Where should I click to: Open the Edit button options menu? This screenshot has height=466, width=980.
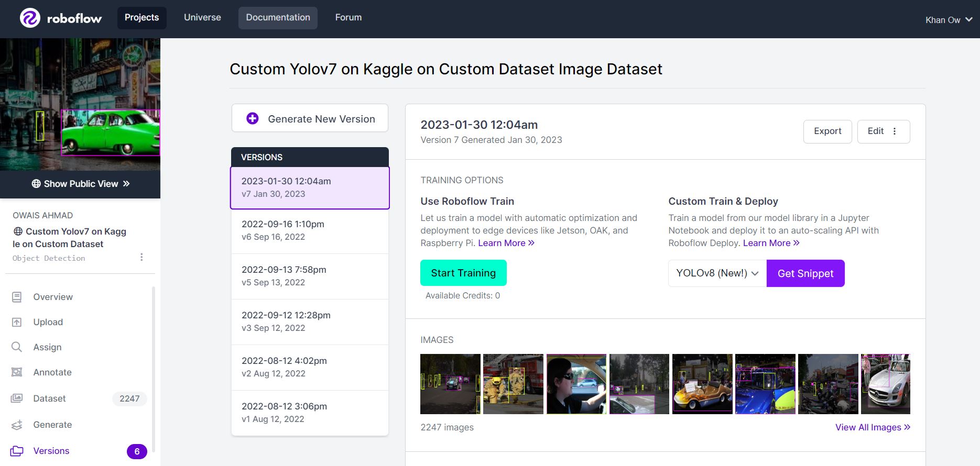coord(895,131)
